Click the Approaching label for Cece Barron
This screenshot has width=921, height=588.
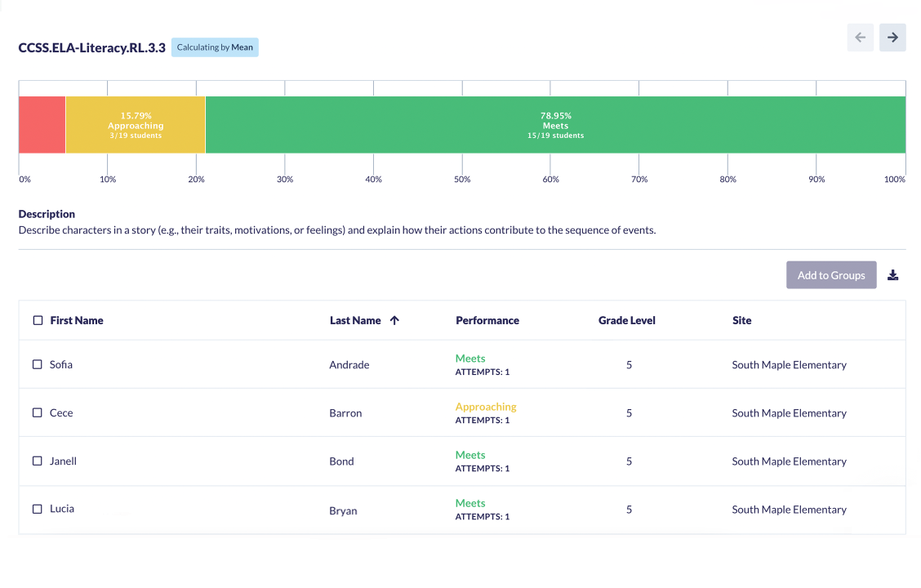pyautogui.click(x=486, y=406)
